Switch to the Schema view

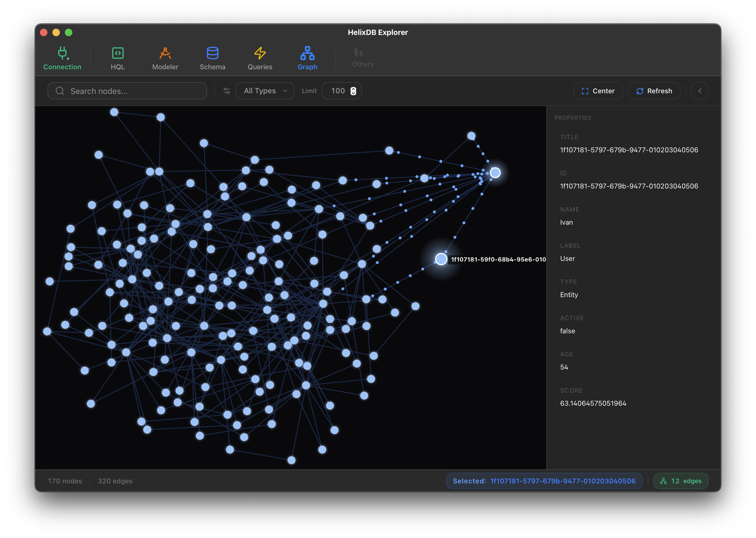tap(212, 58)
